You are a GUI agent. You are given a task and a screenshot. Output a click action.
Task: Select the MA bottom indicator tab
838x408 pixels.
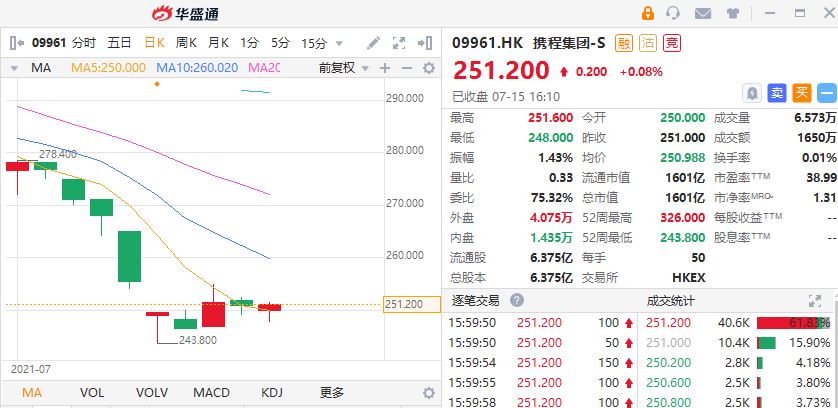(x=32, y=392)
